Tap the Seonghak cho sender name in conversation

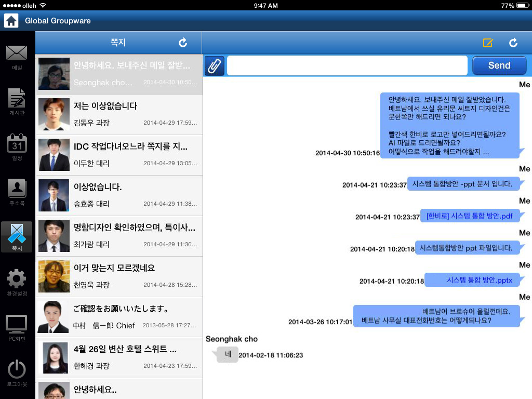click(x=232, y=339)
